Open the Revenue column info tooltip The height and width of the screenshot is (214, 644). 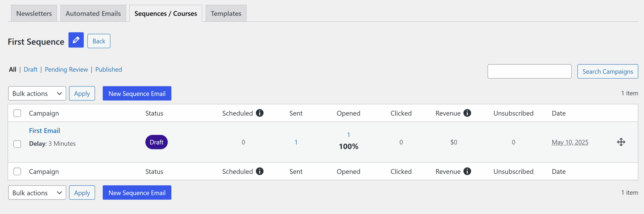point(467,113)
